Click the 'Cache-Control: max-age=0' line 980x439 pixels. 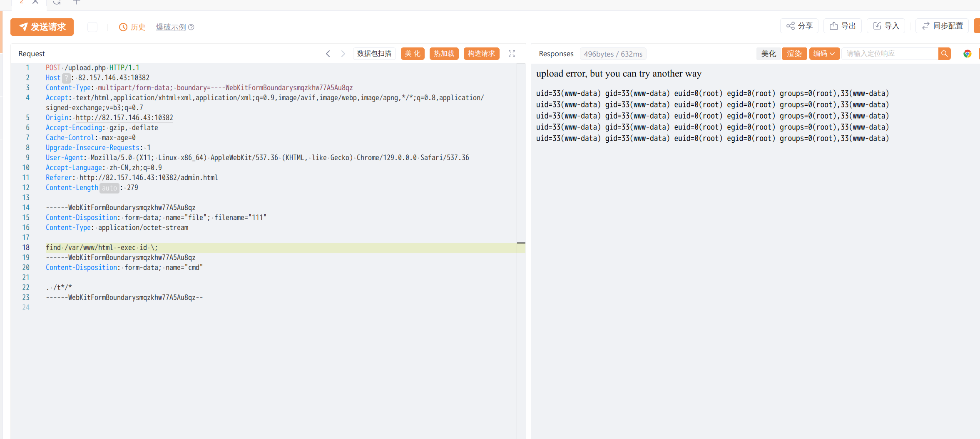click(91, 138)
